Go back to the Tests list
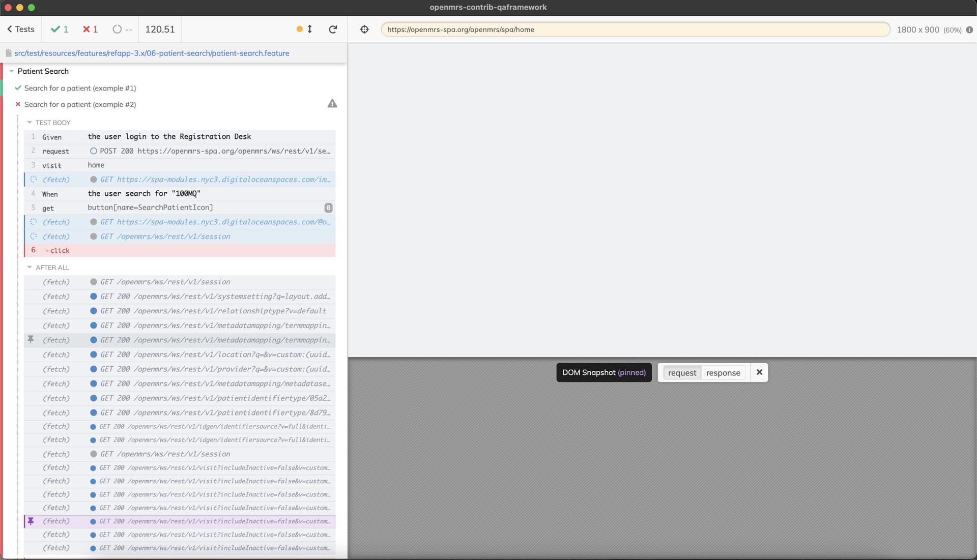The image size is (977, 560). click(x=21, y=29)
